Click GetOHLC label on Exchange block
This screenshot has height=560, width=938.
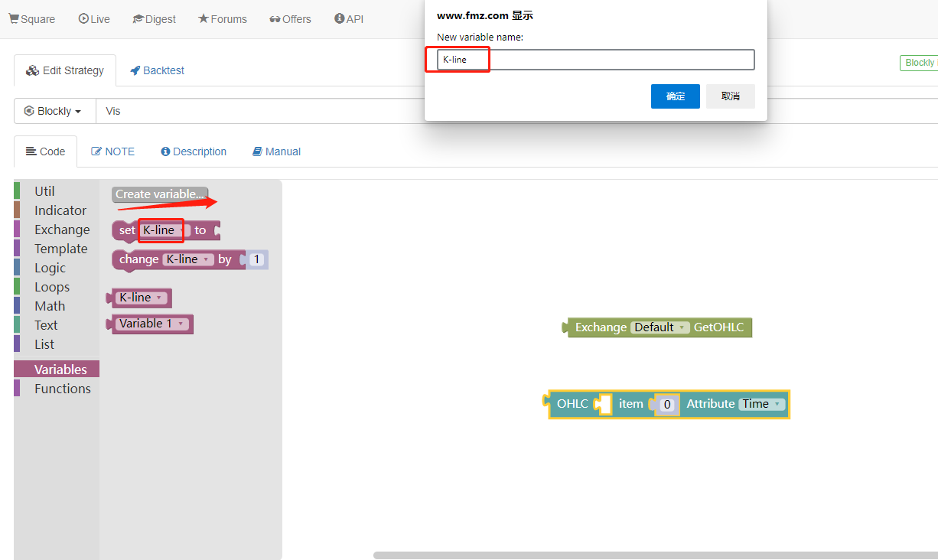tap(718, 327)
